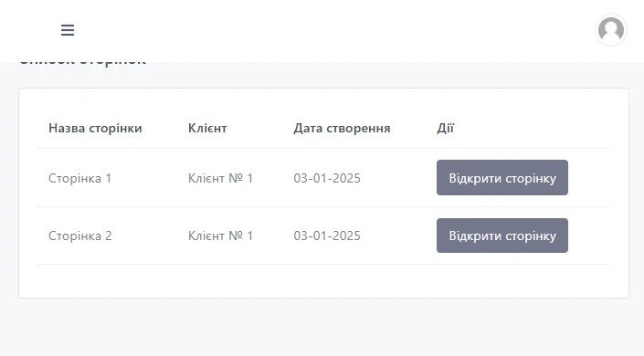Click Клієнт № 1 in the Сторінка 2 row
Screen dimensions: 644x356
[220, 236]
